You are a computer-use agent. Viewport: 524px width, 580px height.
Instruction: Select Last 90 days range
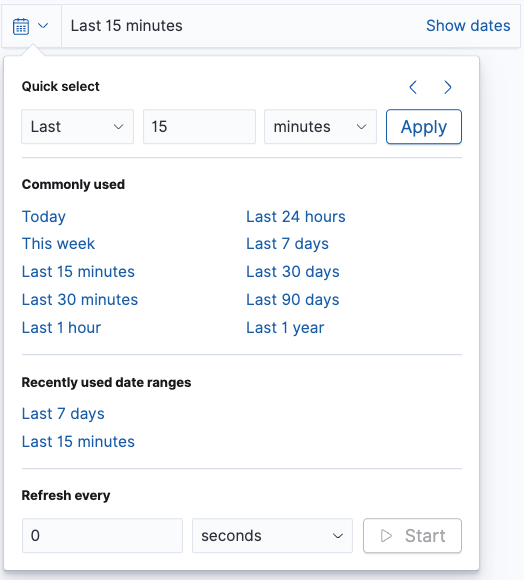pos(293,300)
